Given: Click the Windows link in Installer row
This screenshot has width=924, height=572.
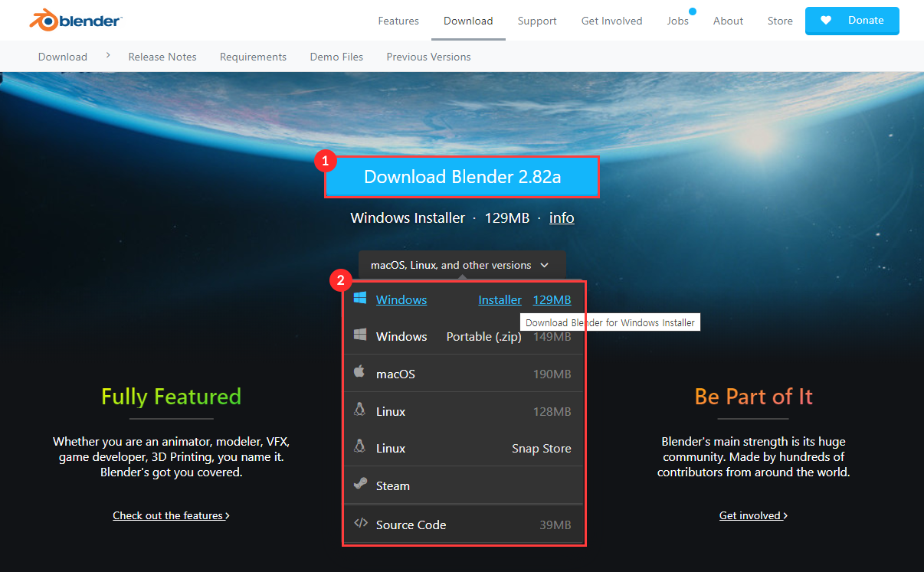Looking at the screenshot, I should click(x=401, y=299).
